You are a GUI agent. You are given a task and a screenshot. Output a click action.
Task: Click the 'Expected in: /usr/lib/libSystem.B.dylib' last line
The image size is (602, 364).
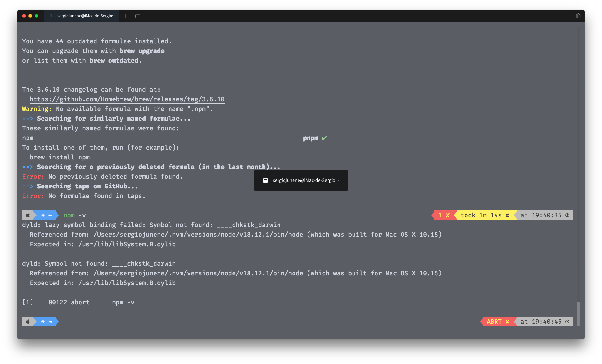(x=103, y=283)
